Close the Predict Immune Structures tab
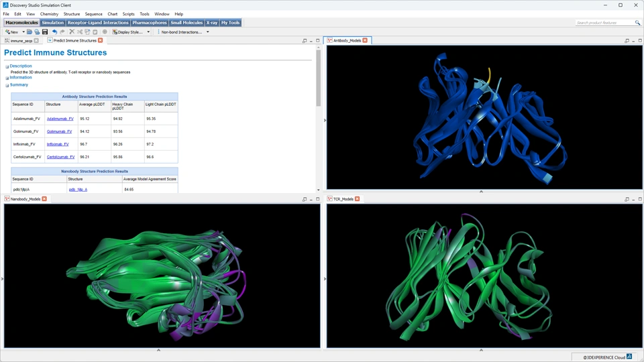 (100, 40)
